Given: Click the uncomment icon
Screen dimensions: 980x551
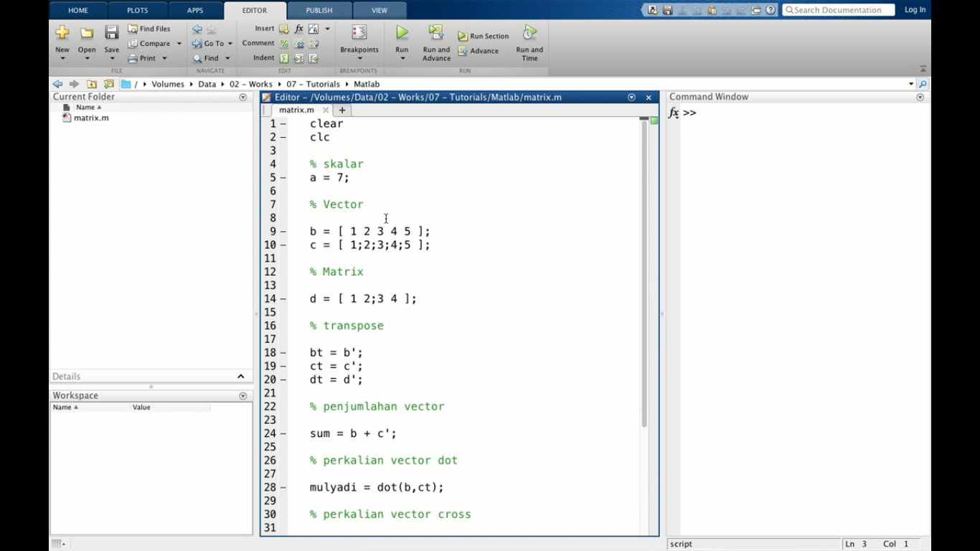Looking at the screenshot, I should (299, 44).
